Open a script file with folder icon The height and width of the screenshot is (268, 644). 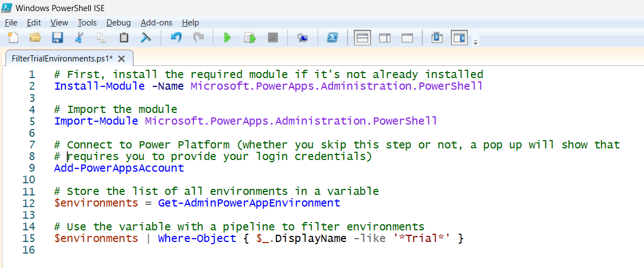35,38
